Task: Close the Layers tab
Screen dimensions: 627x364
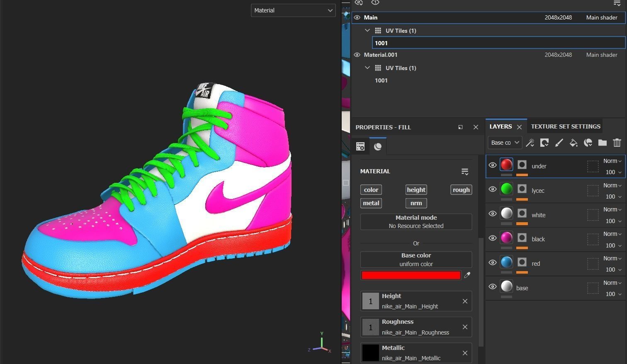Action: [519, 127]
